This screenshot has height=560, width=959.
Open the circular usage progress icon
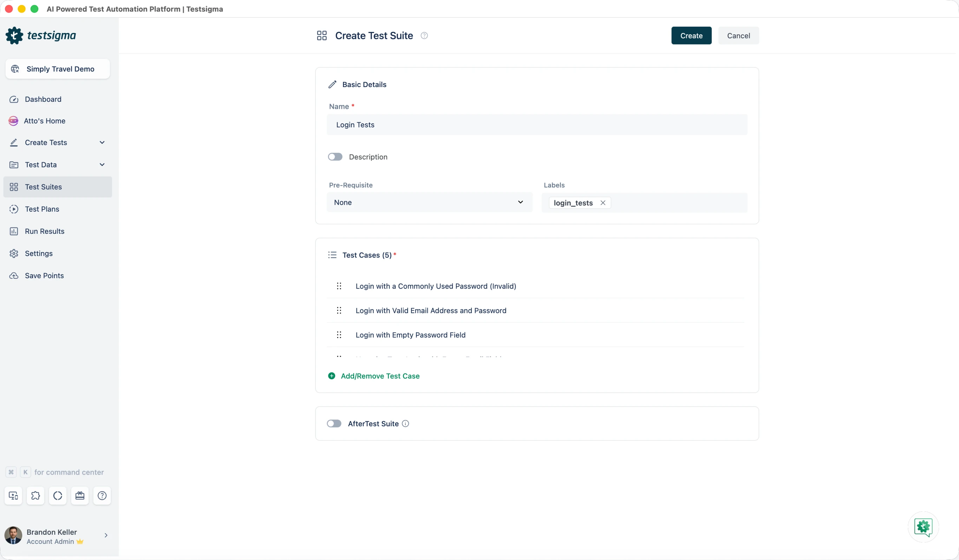(58, 496)
